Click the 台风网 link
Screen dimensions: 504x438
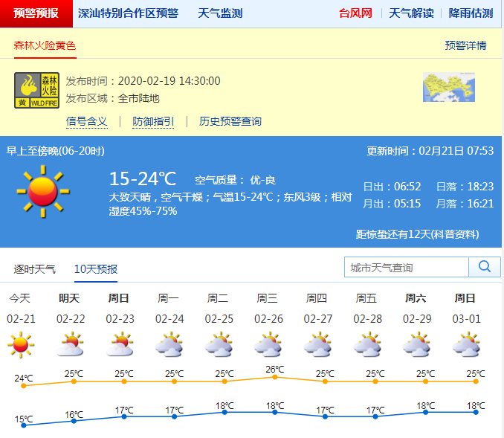click(x=355, y=13)
